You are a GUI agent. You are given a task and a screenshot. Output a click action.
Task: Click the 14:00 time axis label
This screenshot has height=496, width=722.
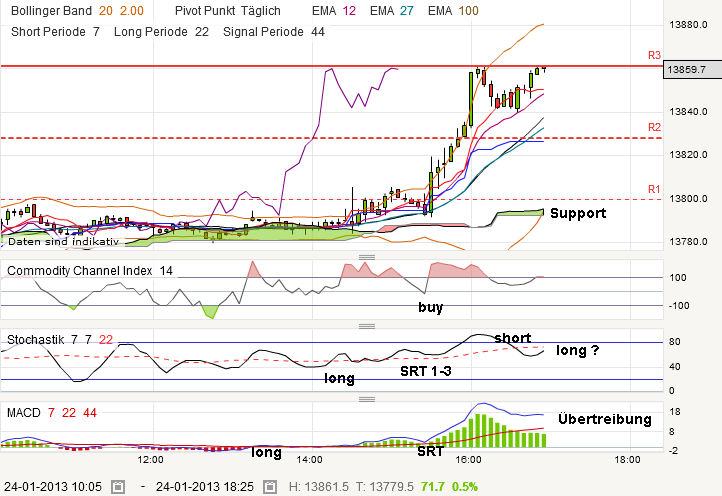tap(309, 460)
